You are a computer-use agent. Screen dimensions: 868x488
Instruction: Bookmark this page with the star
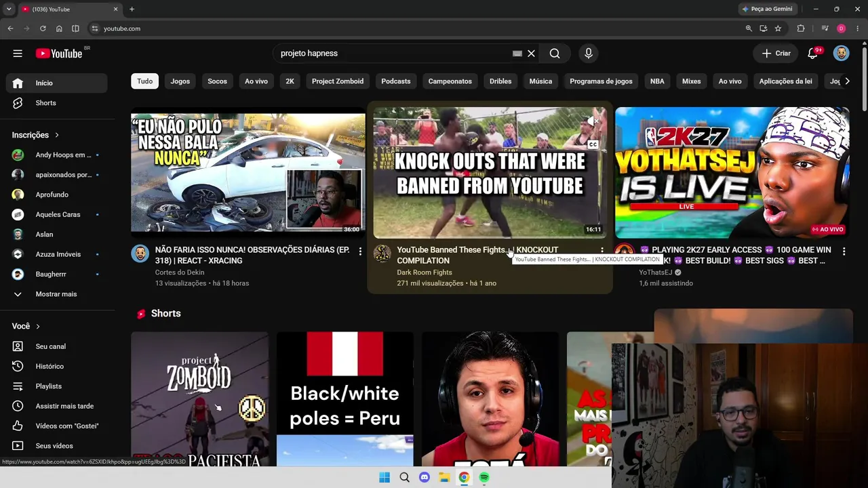(x=778, y=28)
